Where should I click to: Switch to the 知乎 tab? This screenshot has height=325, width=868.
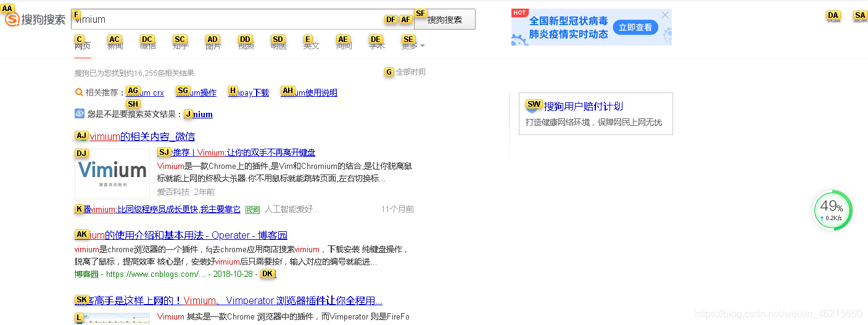click(x=180, y=46)
